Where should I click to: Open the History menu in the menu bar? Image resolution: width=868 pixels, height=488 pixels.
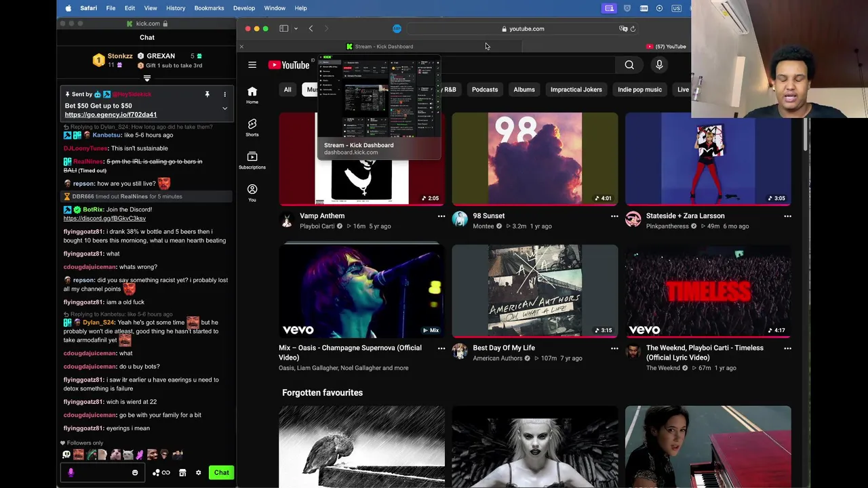coord(176,8)
